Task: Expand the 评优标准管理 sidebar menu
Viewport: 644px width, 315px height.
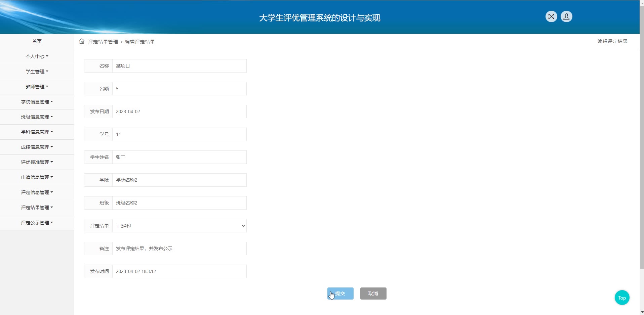Action: pos(37,162)
